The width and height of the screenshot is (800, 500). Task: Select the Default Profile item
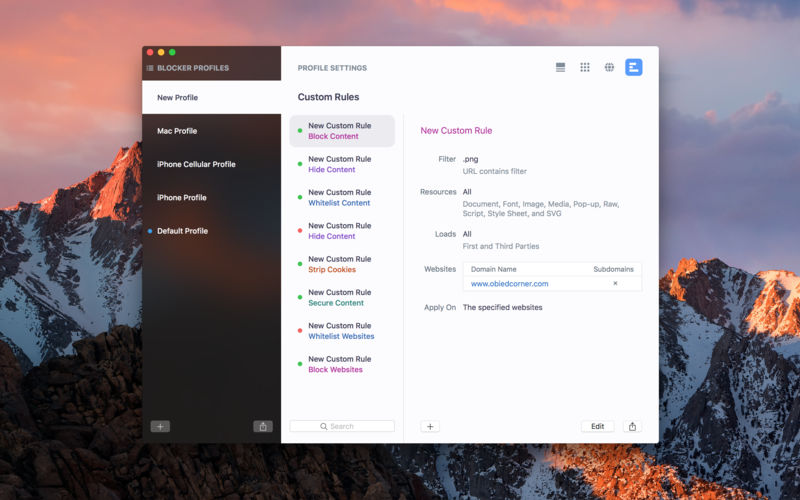[211, 231]
